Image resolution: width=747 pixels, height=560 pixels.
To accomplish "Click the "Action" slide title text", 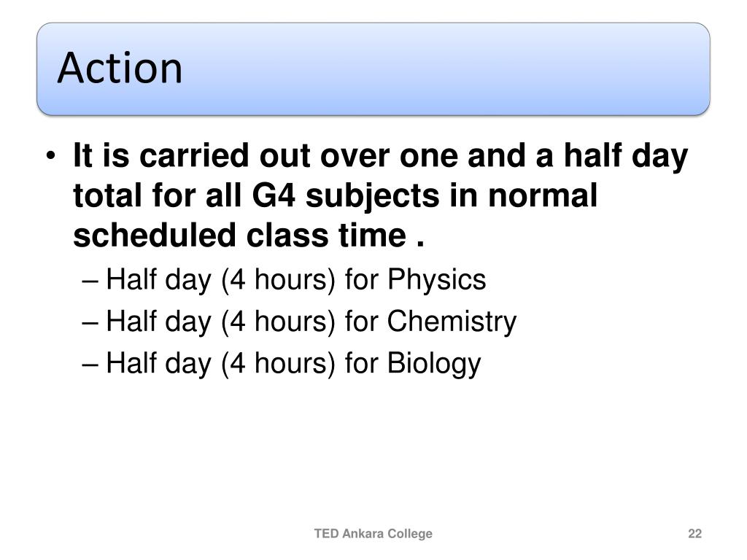I will (120, 68).
